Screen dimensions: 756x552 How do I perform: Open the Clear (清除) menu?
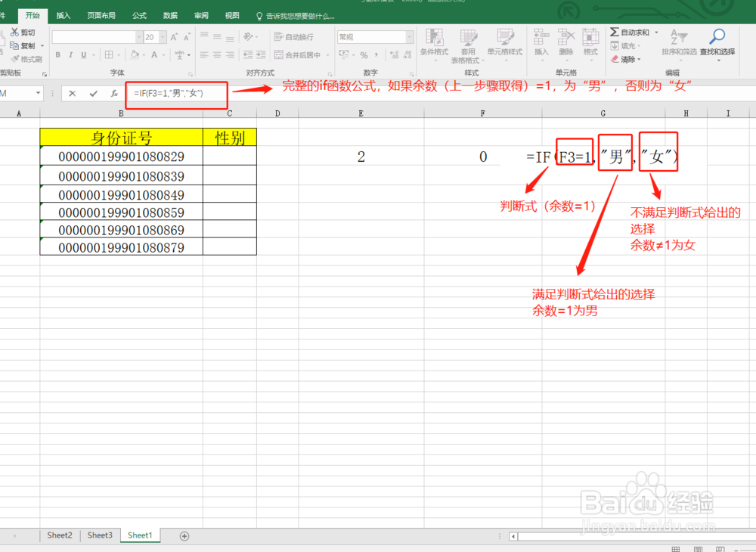pos(625,59)
